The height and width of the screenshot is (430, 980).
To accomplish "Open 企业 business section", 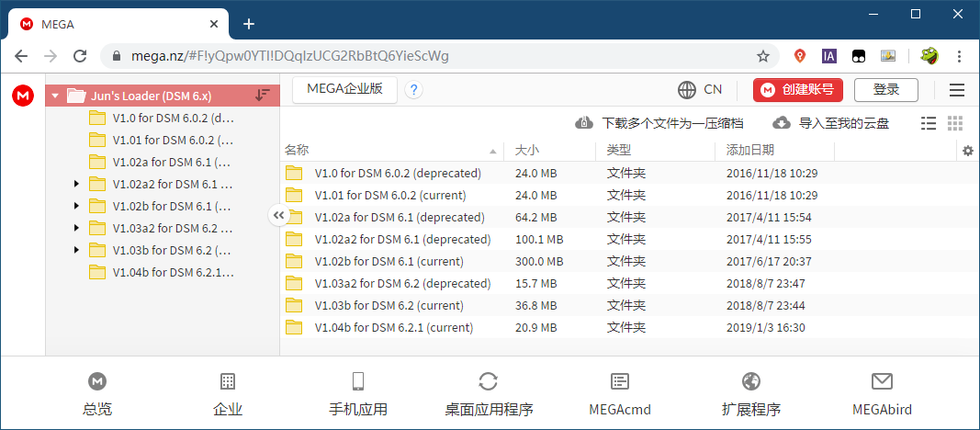I will click(x=228, y=394).
